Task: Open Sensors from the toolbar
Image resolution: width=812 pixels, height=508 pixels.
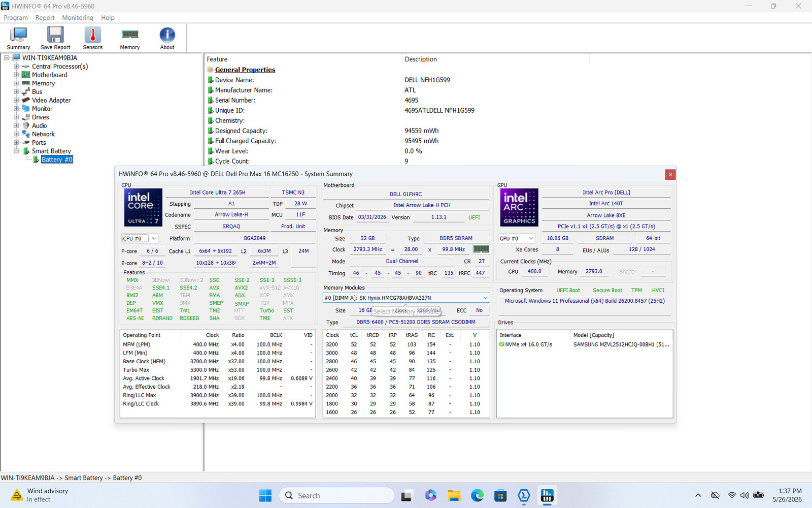Action: (x=92, y=39)
